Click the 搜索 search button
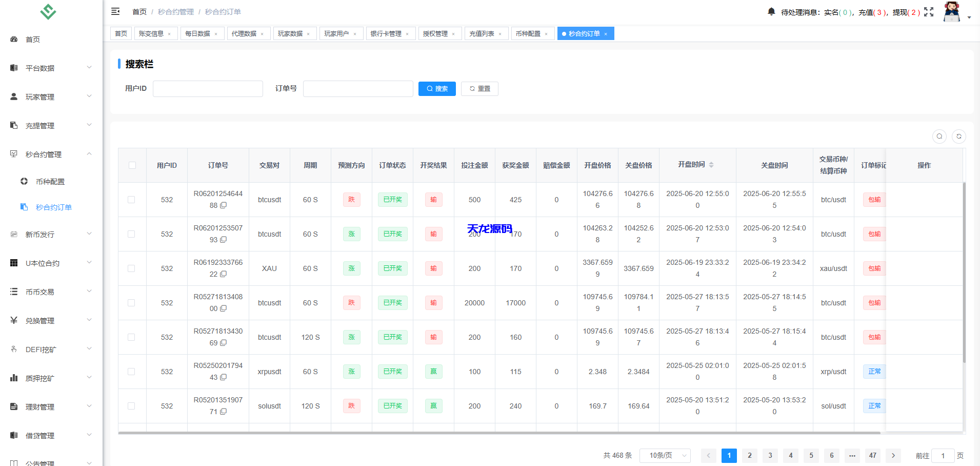 coord(437,88)
